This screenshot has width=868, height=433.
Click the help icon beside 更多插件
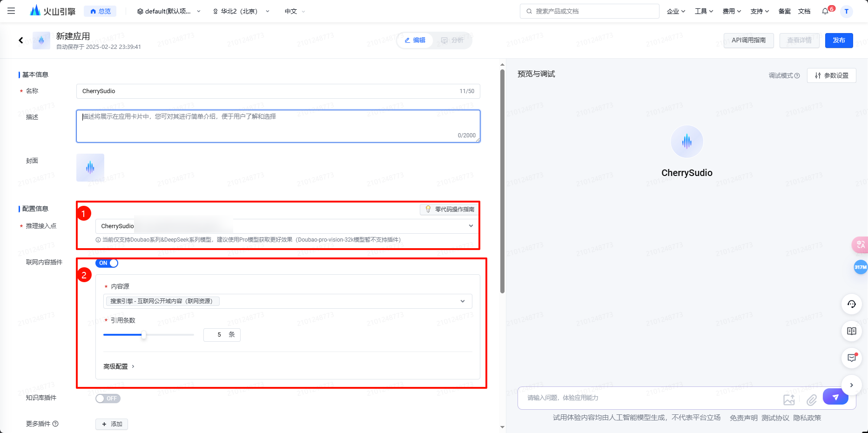[55, 424]
